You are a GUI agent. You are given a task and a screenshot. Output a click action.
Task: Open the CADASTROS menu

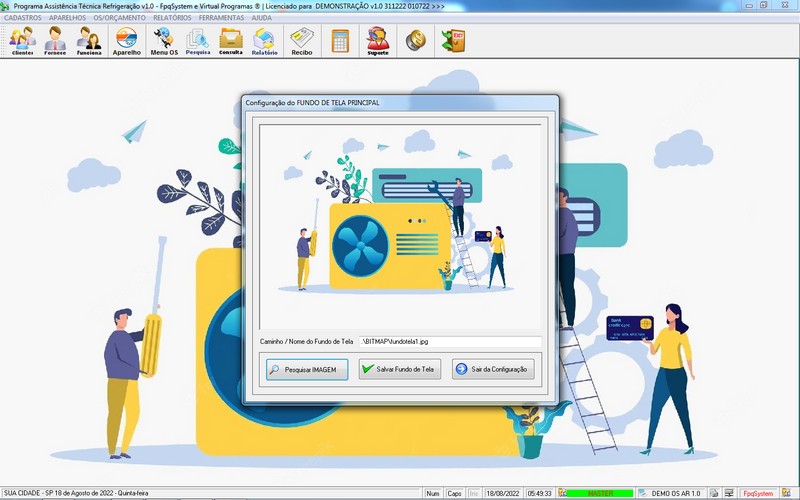tap(23, 18)
